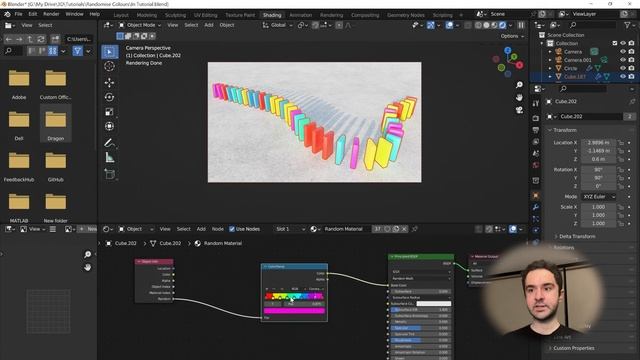Viewport: 640px width, 360px height.
Task: Open the Dragon folder
Action: (x=56, y=123)
